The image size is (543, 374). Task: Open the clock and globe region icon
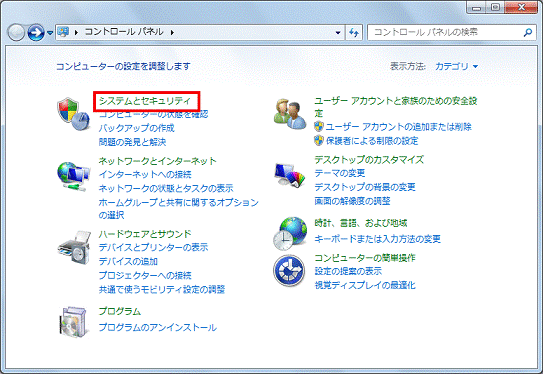tap(290, 233)
